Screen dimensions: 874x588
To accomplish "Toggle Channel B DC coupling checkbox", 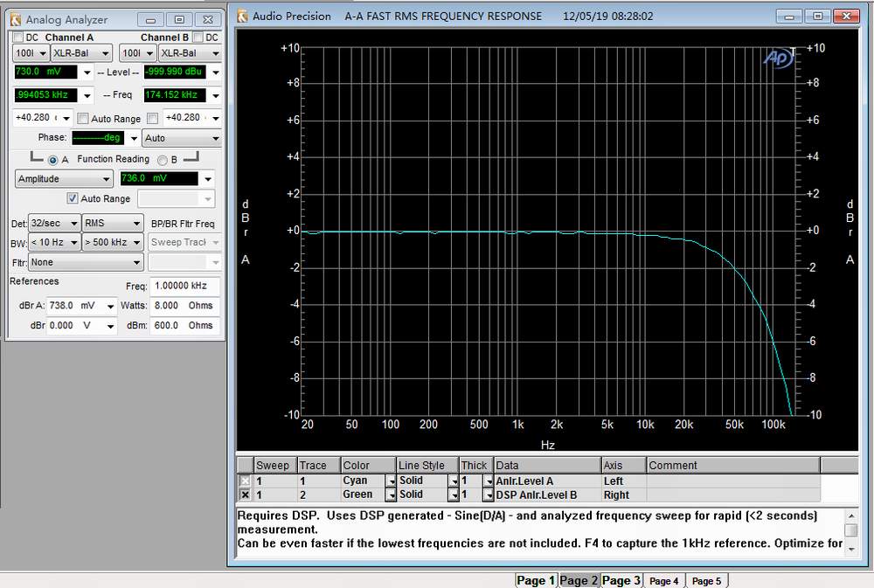I will tap(198, 38).
